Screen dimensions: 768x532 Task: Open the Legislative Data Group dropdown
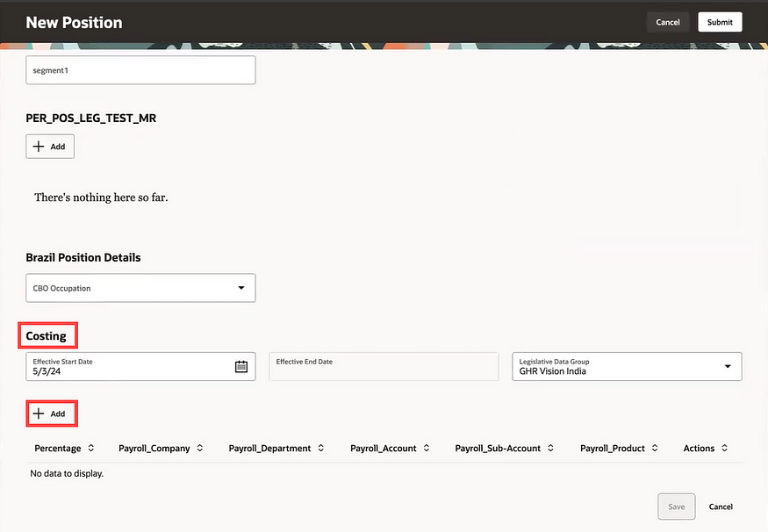click(728, 367)
